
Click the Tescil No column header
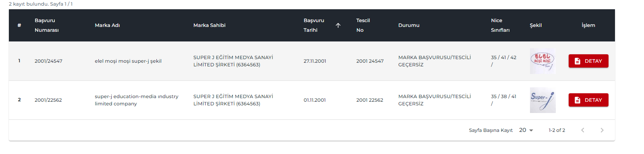pos(363,25)
